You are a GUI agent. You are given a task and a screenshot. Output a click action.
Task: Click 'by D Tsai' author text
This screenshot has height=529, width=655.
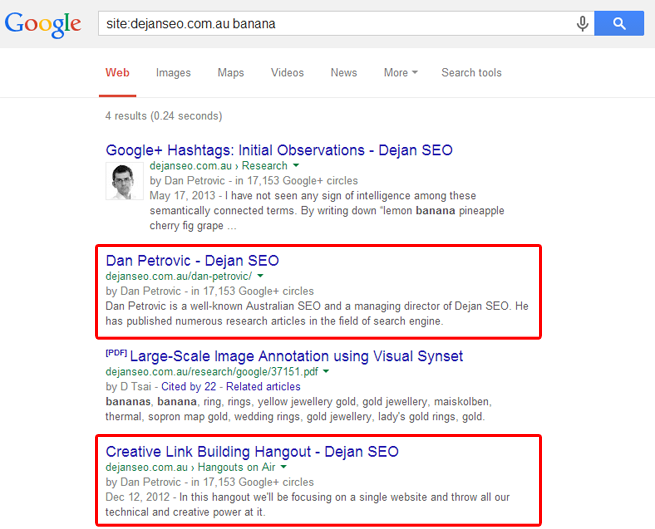(x=128, y=387)
